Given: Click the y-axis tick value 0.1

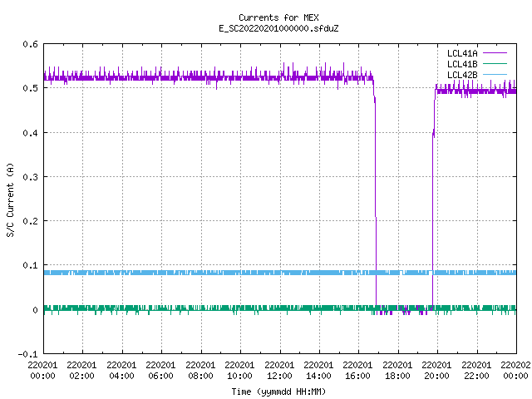Looking at the screenshot, I should (x=30, y=265).
